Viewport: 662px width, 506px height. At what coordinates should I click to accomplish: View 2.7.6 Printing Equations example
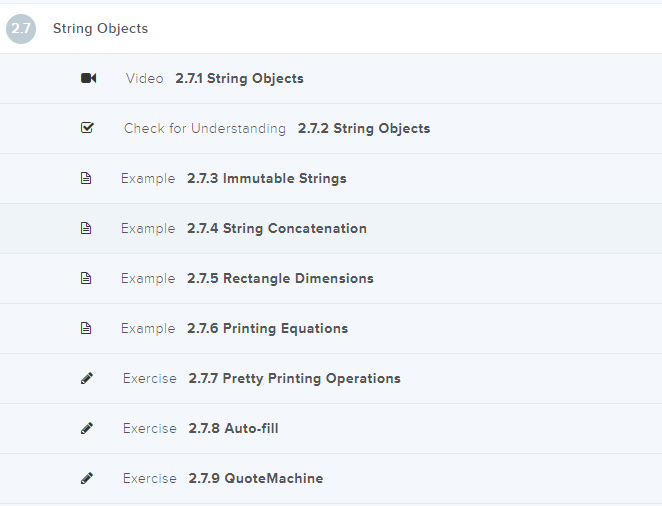267,328
